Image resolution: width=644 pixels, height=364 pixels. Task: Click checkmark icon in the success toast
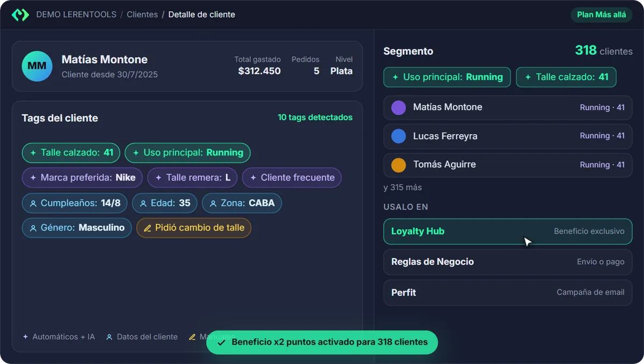click(221, 342)
